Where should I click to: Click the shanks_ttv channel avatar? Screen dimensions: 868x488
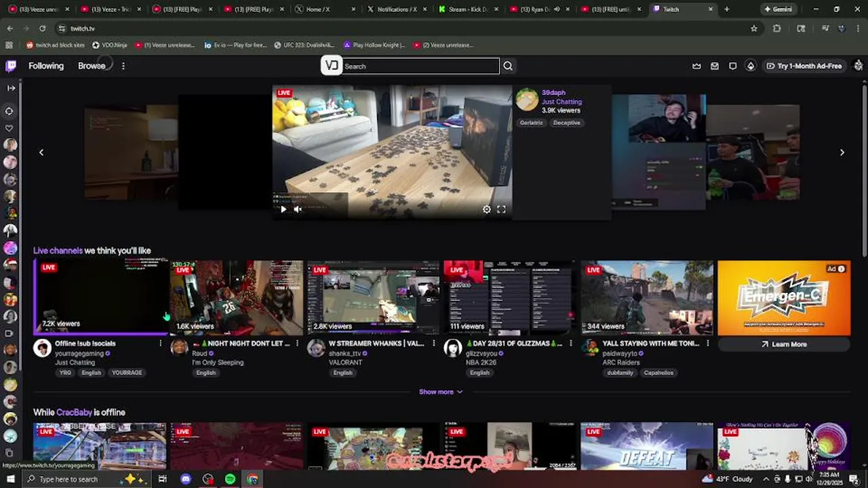(x=316, y=348)
